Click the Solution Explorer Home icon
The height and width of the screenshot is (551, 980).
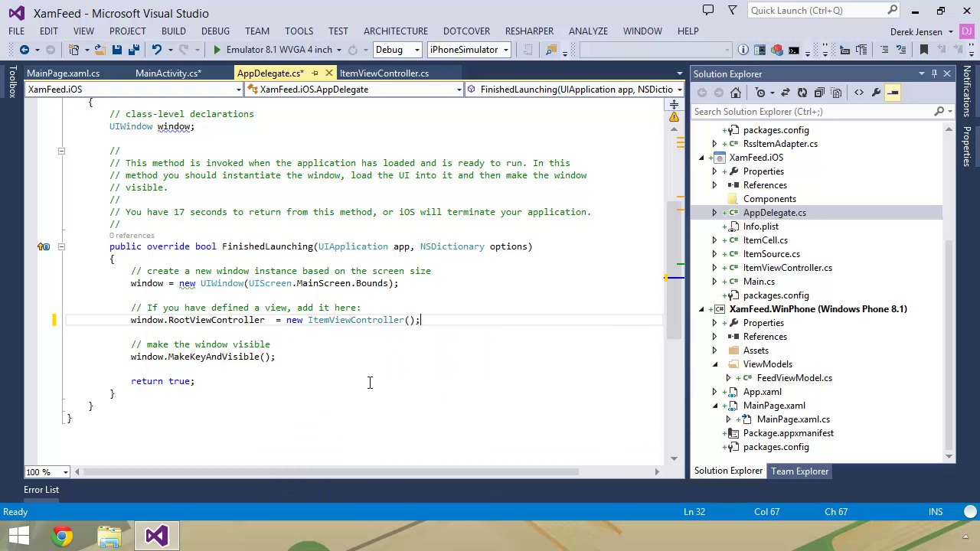click(736, 93)
